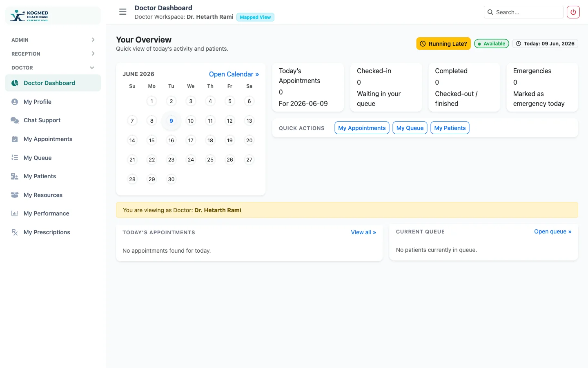Click the search magnifier icon
Screen dimensions: 588x368
[x=490, y=12]
